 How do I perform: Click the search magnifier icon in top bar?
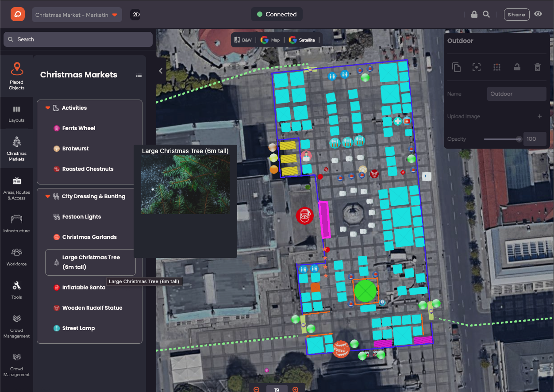point(486,14)
